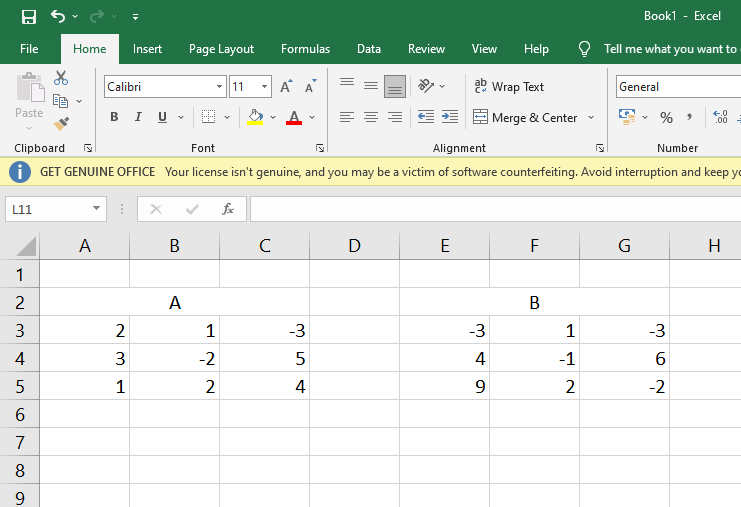The width and height of the screenshot is (741, 507).
Task: Toggle Underline formatting
Action: click(x=162, y=117)
